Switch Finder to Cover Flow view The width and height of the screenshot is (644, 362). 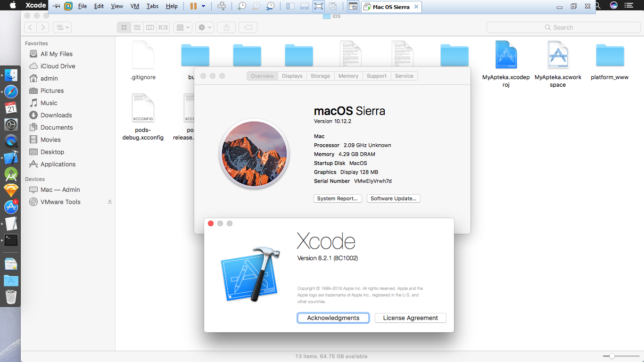tap(163, 27)
